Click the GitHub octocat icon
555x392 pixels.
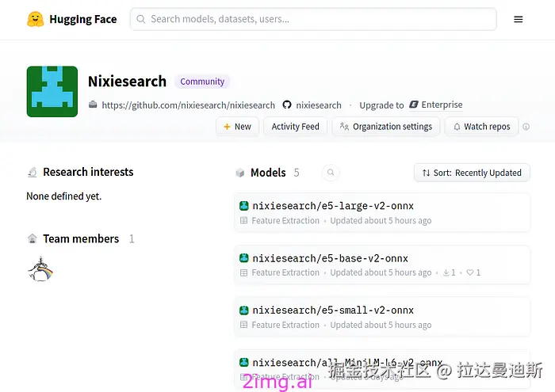pos(287,105)
